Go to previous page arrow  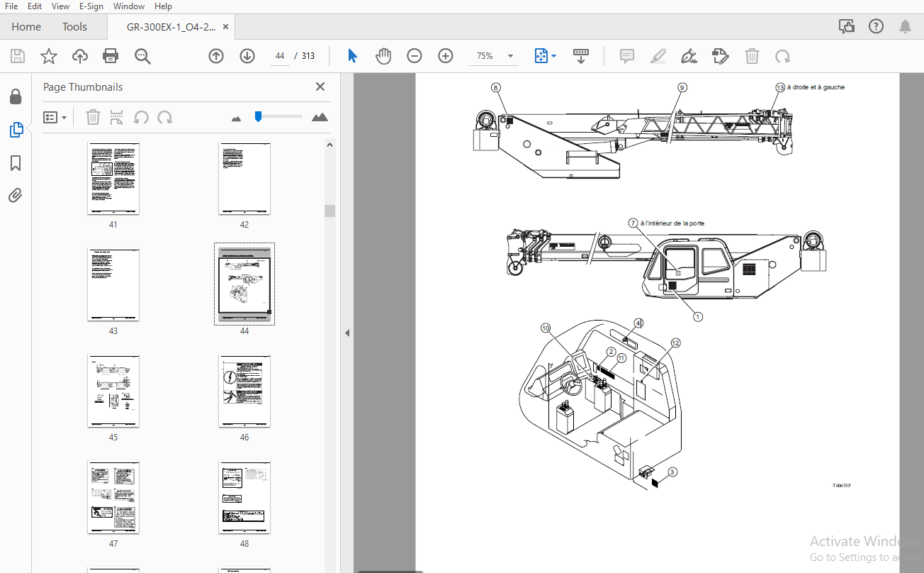point(216,56)
